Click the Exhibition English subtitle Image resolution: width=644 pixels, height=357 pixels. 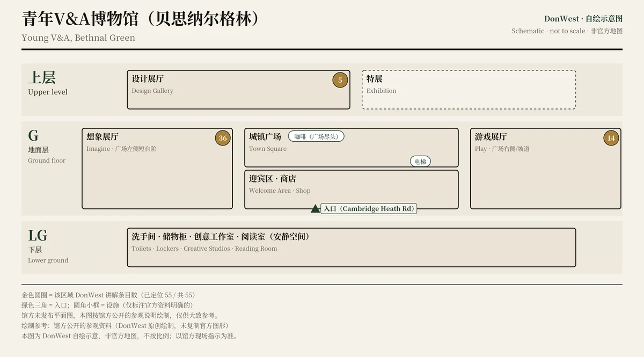(x=382, y=91)
